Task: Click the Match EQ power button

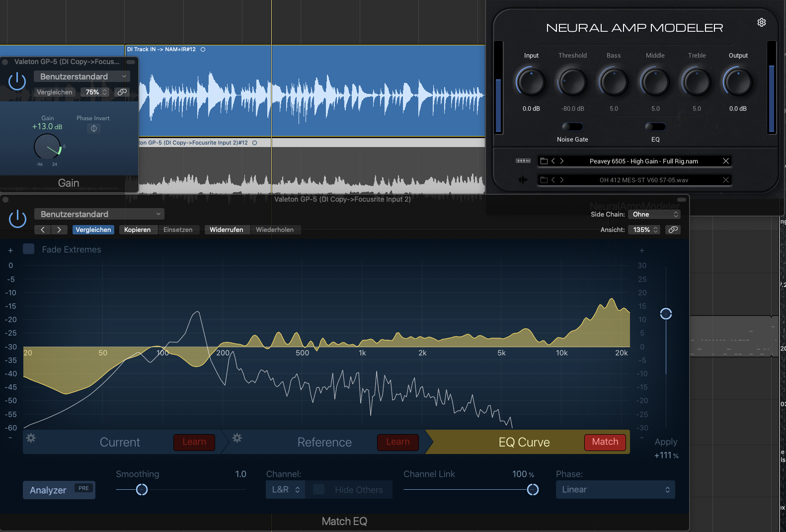Action: click(17, 219)
